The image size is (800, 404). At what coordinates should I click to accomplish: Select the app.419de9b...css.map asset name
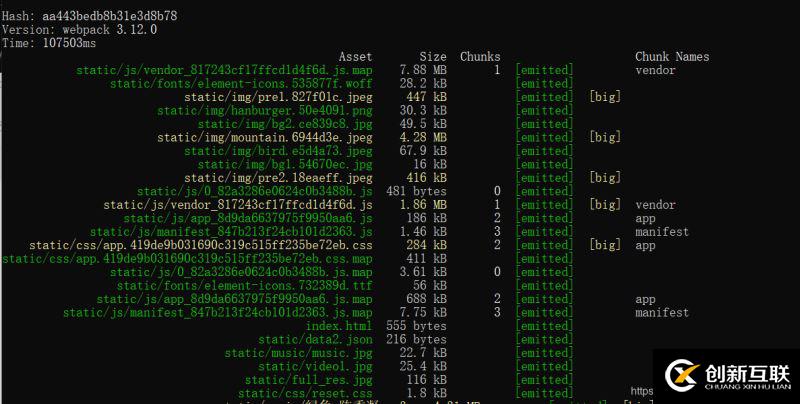pyautogui.click(x=187, y=259)
